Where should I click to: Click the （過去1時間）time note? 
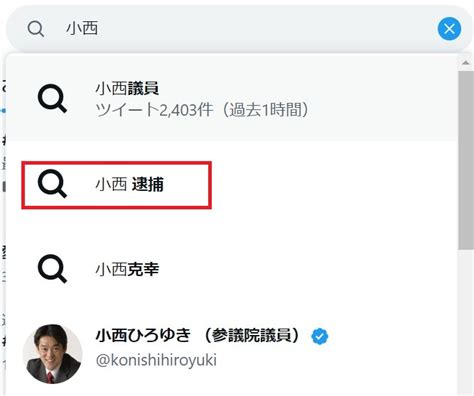(266, 110)
